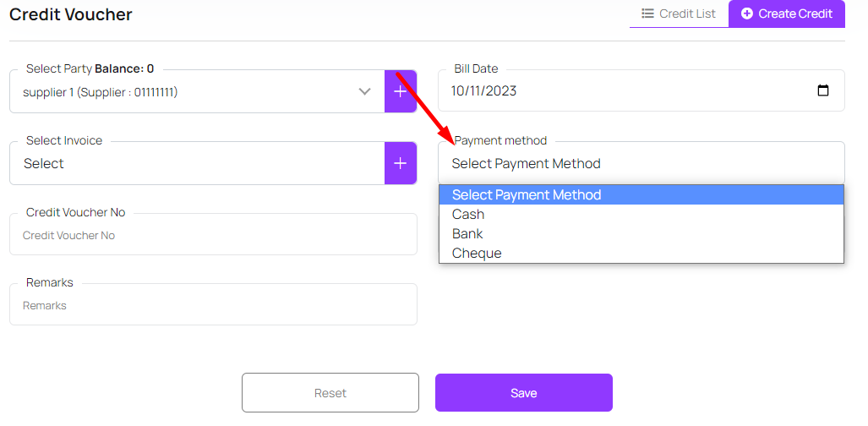The width and height of the screenshot is (868, 426).
Task: Switch to the Create Credit tab
Action: [787, 14]
